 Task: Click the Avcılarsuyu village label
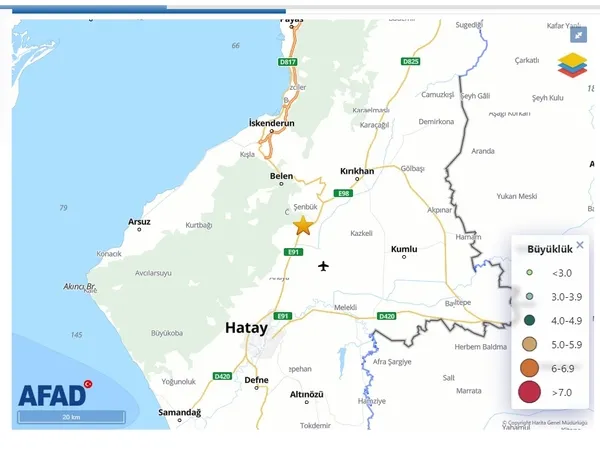click(x=153, y=273)
